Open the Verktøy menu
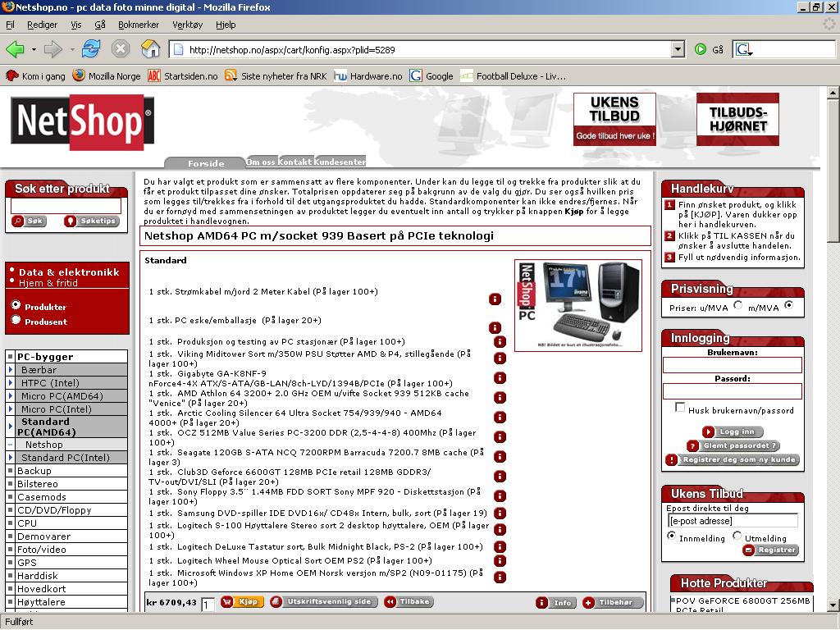 [188, 25]
